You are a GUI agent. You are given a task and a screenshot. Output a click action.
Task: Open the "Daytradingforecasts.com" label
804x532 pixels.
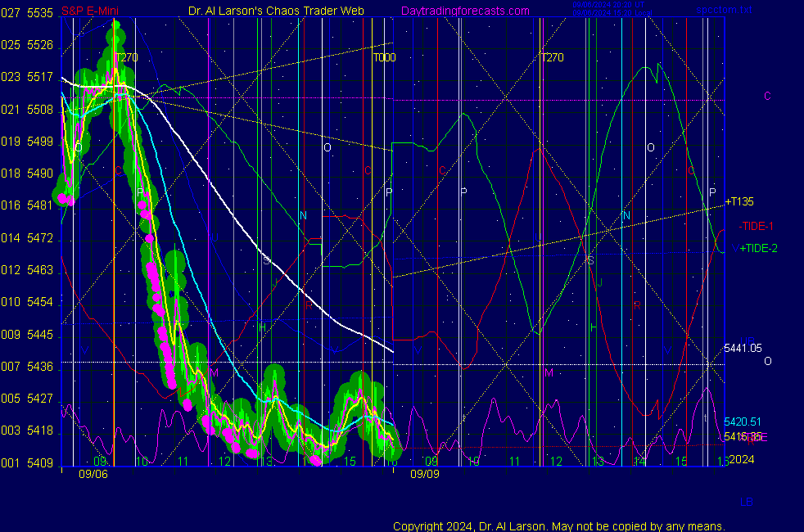[x=465, y=11]
